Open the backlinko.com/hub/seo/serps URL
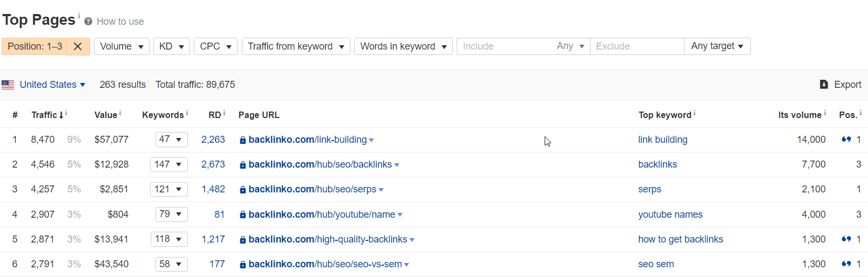 313,189
